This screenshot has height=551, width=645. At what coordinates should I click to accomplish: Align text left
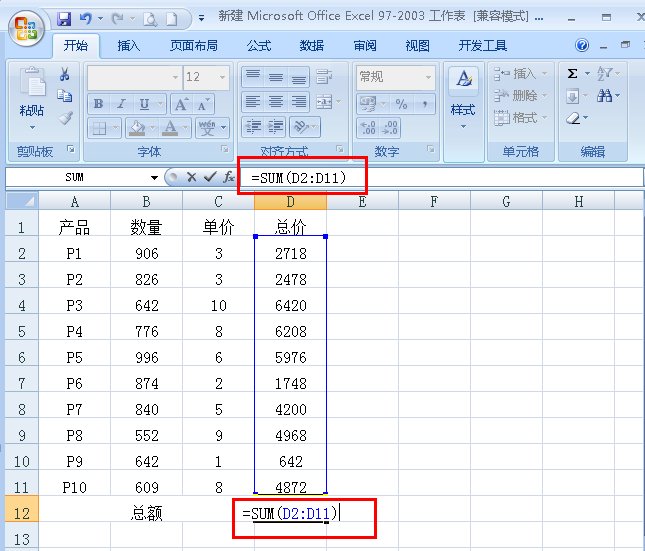click(253, 101)
